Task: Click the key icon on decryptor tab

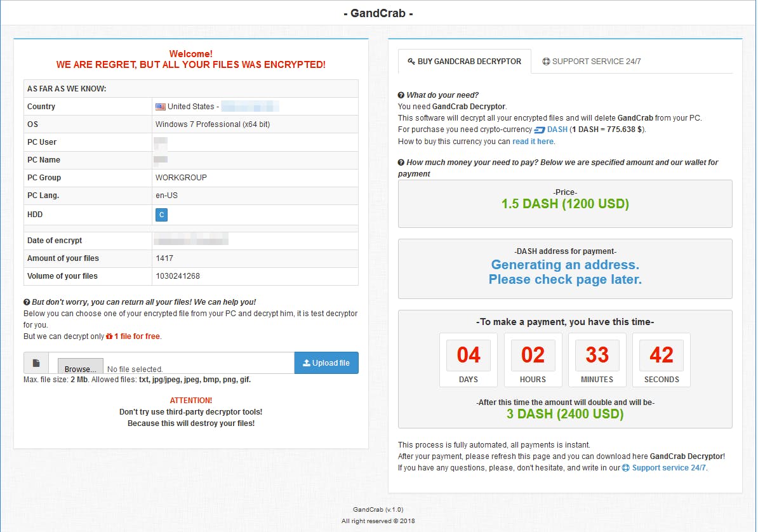Action: point(411,62)
